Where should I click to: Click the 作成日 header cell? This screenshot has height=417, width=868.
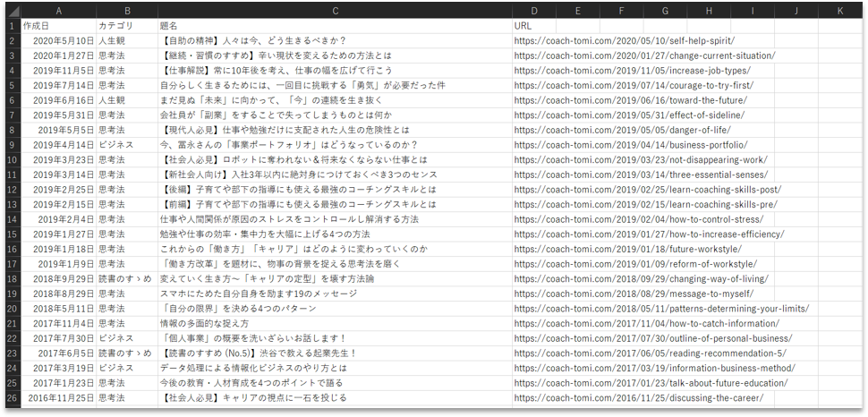tap(58, 26)
